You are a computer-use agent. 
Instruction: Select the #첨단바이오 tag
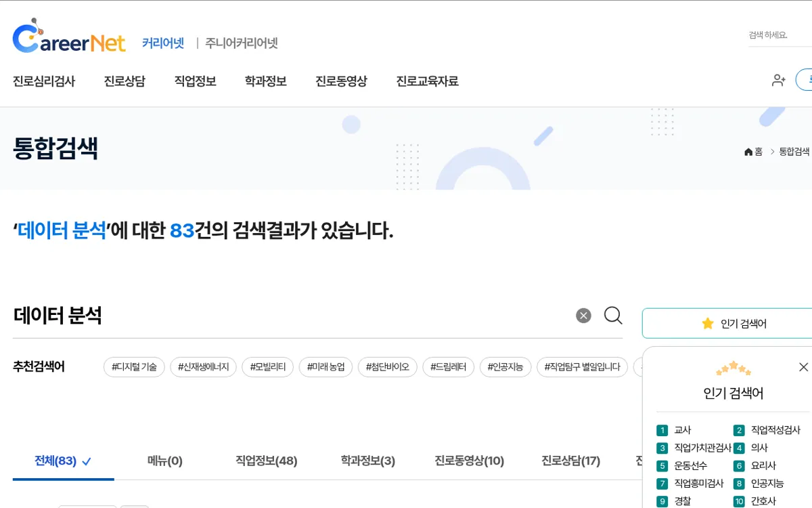[387, 367]
